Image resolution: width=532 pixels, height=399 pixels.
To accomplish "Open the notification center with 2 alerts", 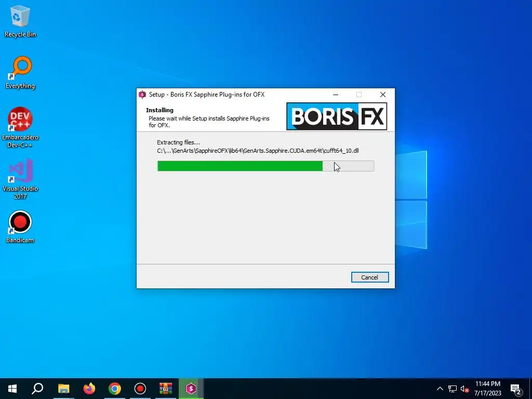I will [x=516, y=389].
